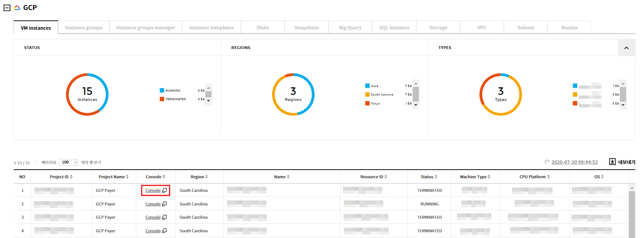Open Console link in row 1
This screenshot has height=238, width=644.
153,190
